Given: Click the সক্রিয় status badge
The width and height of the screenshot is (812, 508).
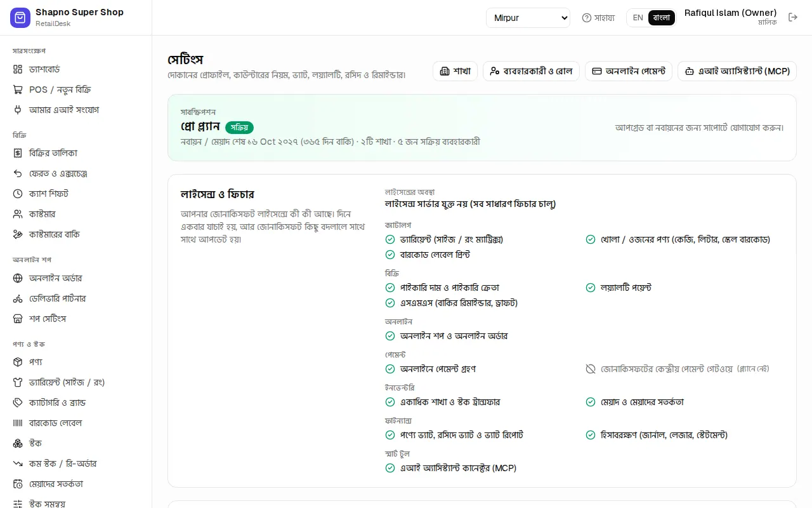Looking at the screenshot, I should click(239, 127).
